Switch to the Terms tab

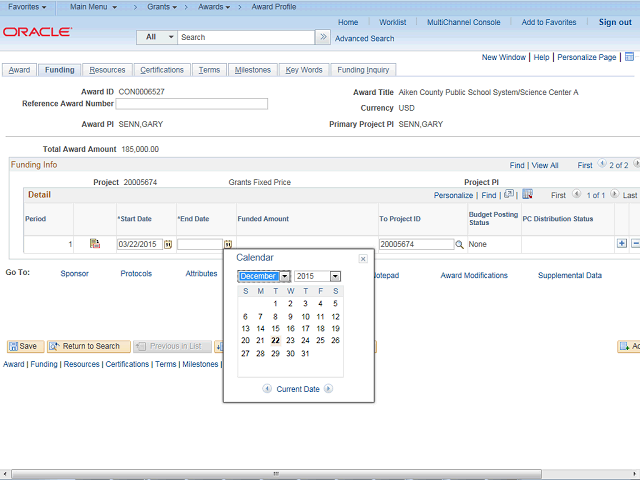(209, 70)
